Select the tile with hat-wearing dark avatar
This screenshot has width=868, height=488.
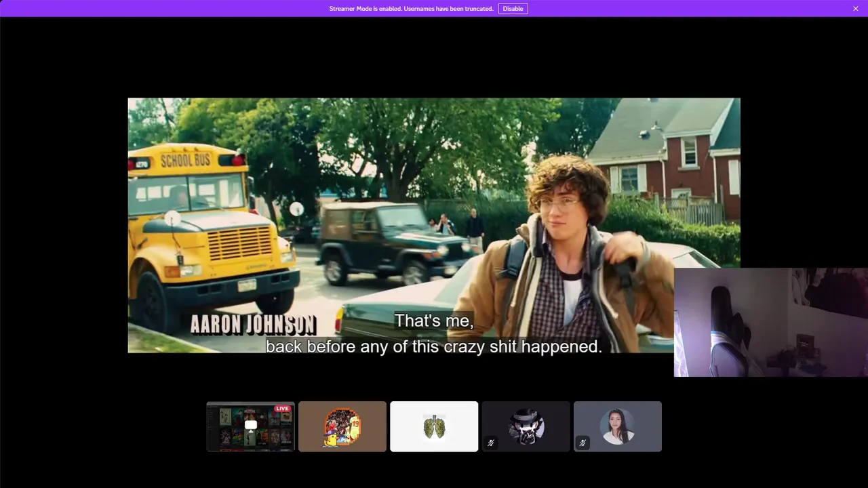526,426
